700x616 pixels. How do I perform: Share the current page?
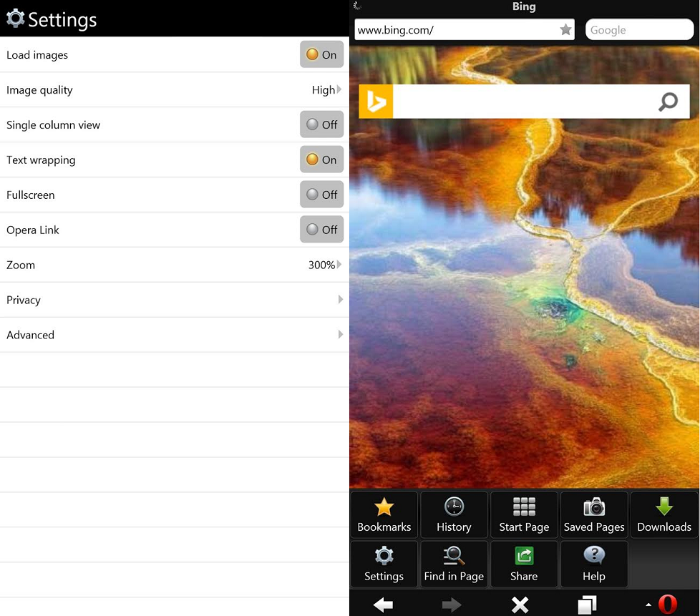tap(524, 564)
